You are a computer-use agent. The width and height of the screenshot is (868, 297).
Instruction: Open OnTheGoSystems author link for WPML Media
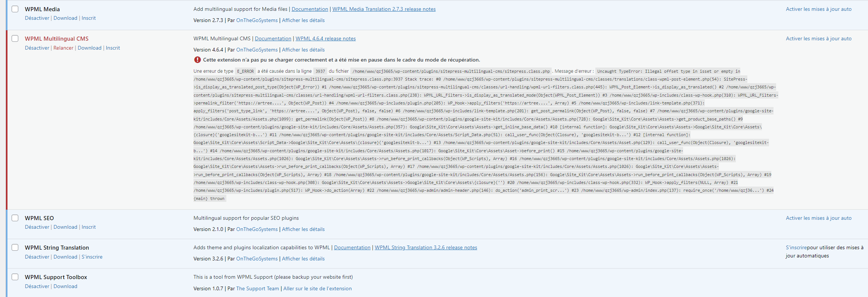pos(257,20)
